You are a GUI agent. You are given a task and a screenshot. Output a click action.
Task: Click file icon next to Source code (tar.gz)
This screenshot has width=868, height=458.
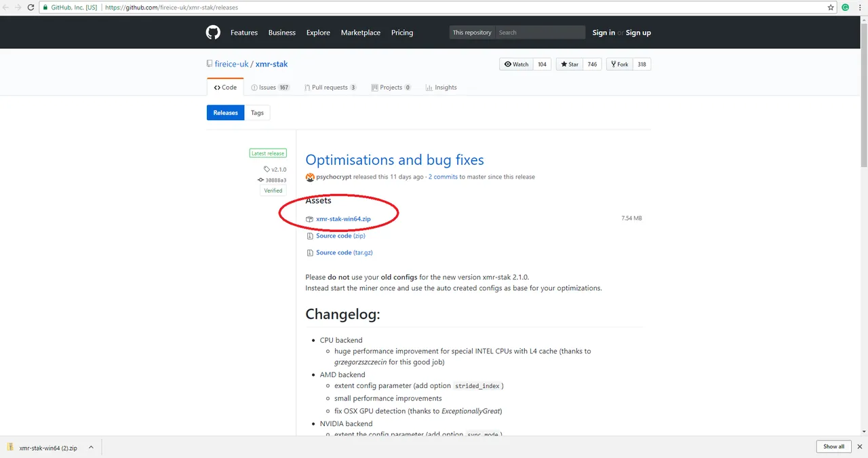[310, 252]
